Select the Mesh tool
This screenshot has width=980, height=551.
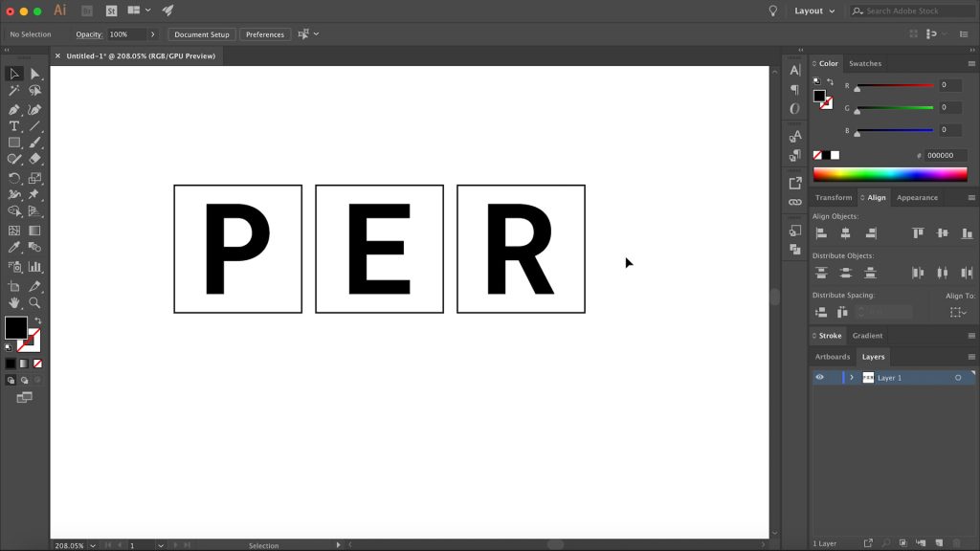[x=13, y=231]
